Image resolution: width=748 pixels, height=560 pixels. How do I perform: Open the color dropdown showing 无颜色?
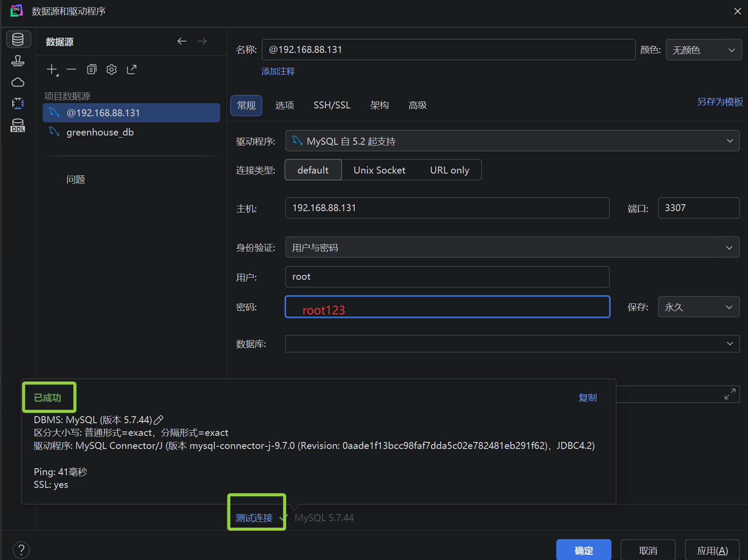[704, 50]
